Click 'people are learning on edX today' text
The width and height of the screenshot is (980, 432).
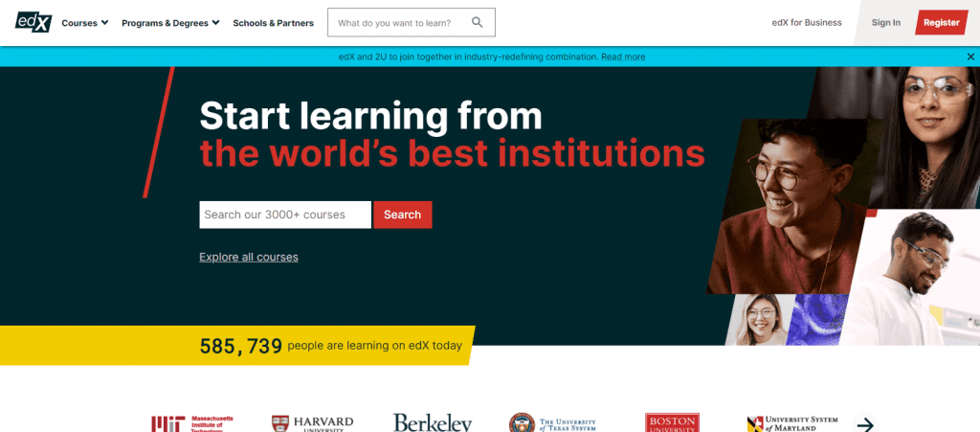pyautogui.click(x=375, y=345)
